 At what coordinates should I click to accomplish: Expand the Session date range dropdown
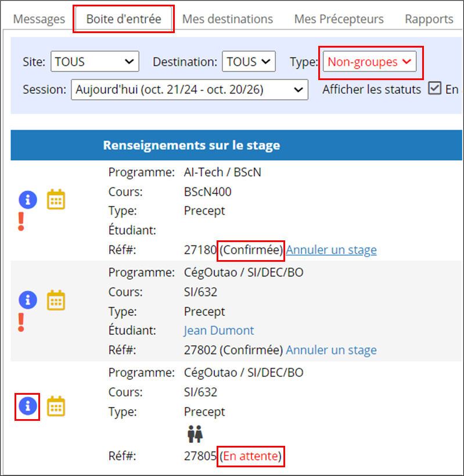click(x=189, y=89)
